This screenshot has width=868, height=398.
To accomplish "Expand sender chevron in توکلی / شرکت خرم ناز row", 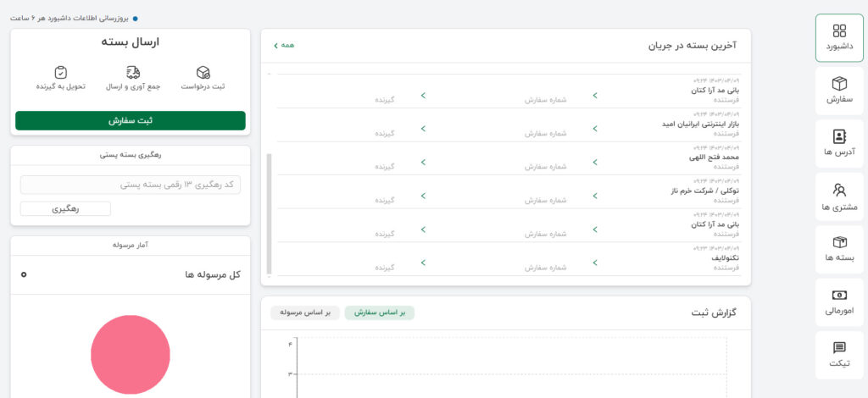I will point(595,196).
